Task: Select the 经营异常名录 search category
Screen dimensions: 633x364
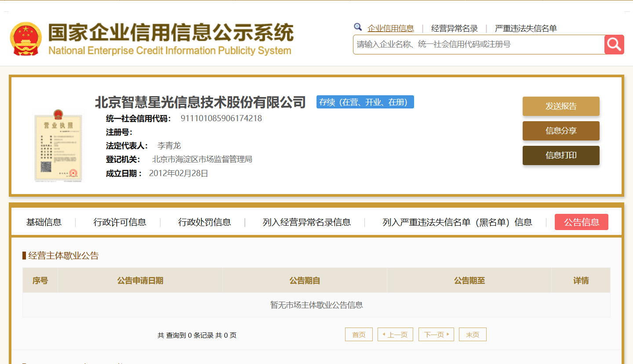Action: (x=454, y=29)
